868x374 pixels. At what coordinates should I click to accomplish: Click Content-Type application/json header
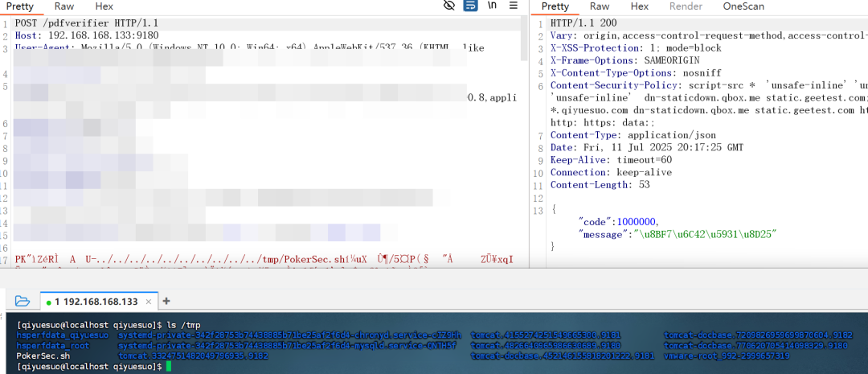tap(633, 134)
